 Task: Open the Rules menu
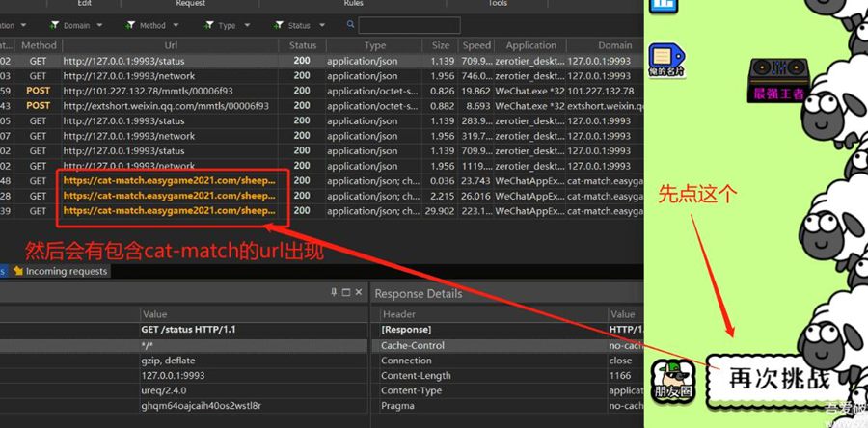(353, 4)
